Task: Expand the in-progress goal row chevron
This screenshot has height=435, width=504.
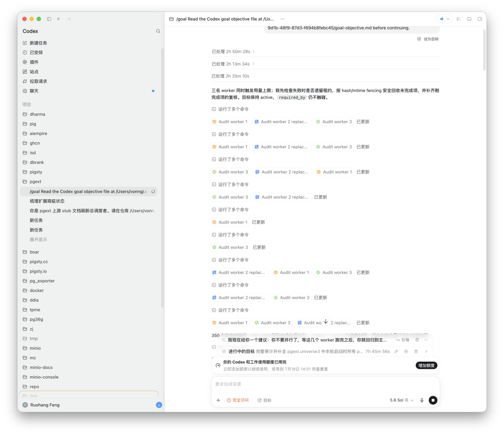Action: tap(426, 351)
